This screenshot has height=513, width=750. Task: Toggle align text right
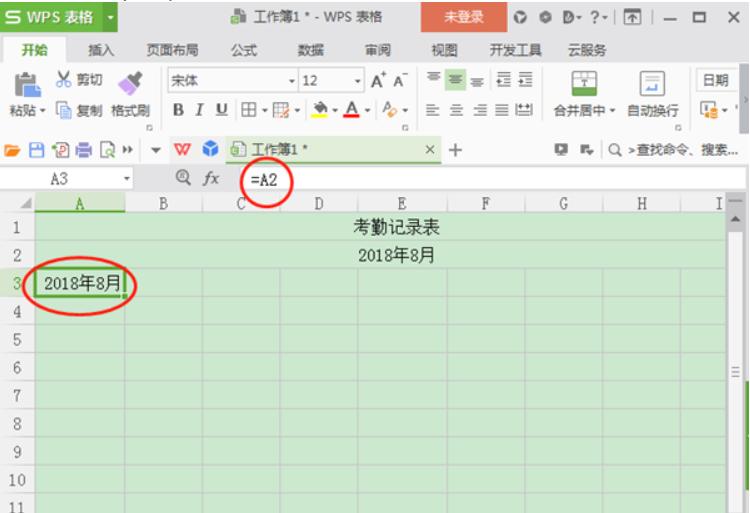[480, 110]
